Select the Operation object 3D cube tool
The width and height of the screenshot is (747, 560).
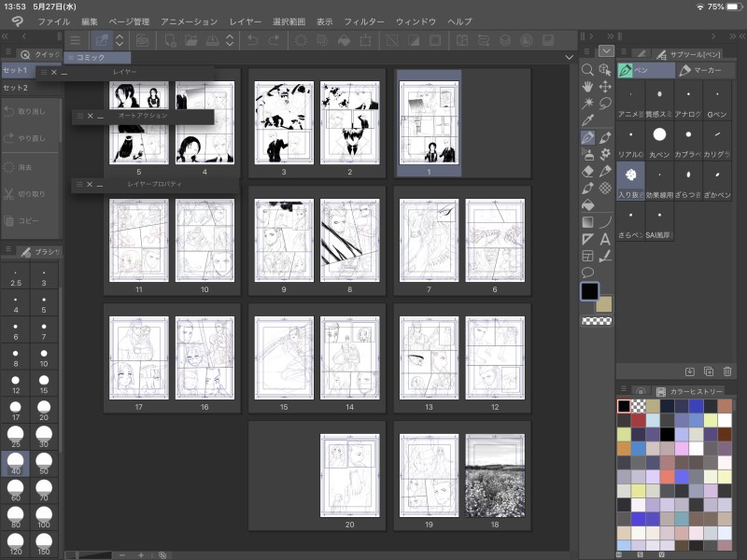click(605, 70)
